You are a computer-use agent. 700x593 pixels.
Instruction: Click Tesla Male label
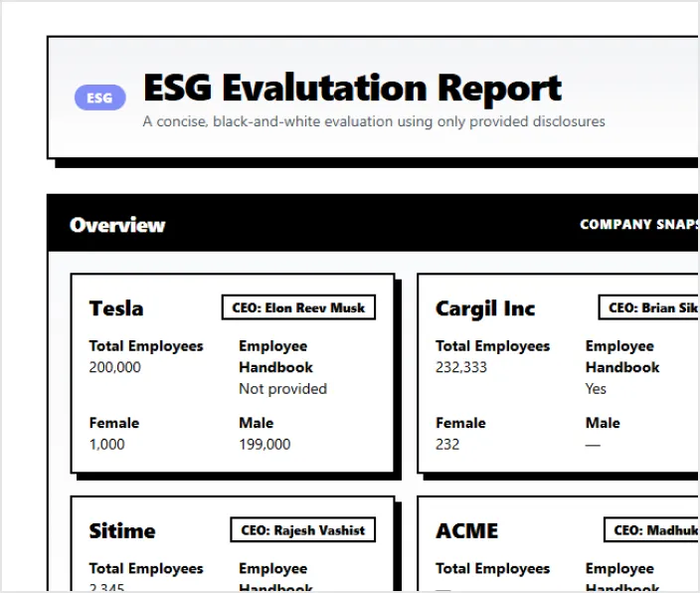[x=257, y=423]
